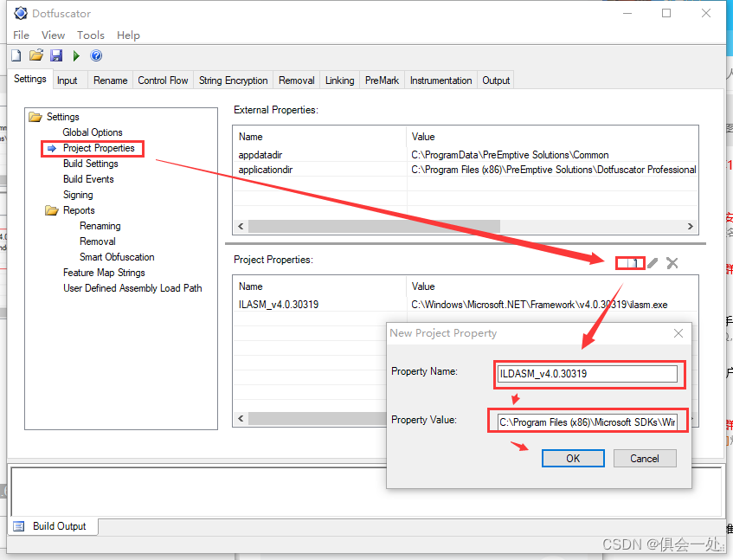Switch to the Control Flow tab
This screenshot has height=560, width=733.
coord(163,80)
